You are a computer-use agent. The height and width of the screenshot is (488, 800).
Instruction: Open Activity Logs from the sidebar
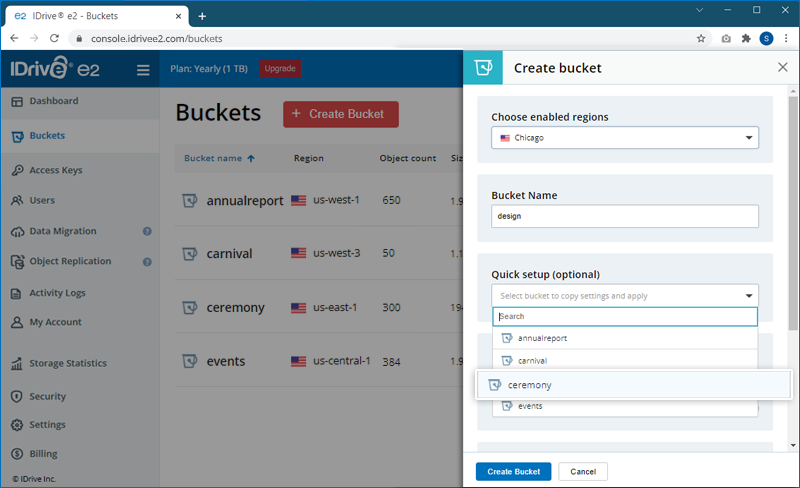click(x=57, y=293)
